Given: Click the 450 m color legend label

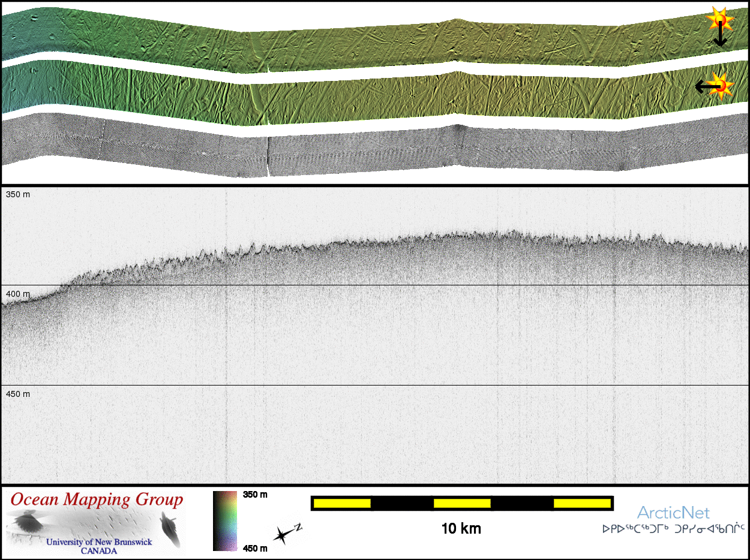Looking at the screenshot, I should (x=255, y=547).
